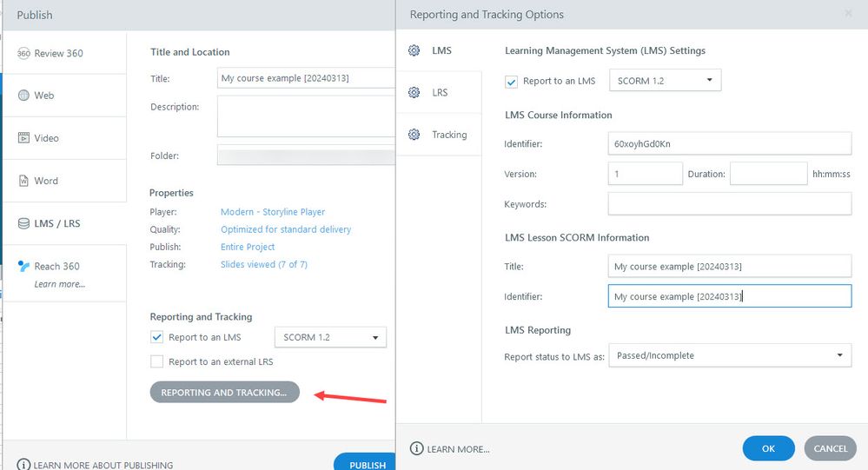The height and width of the screenshot is (470, 868).
Task: Select the Reach 360 publish tab
Action: (64, 273)
